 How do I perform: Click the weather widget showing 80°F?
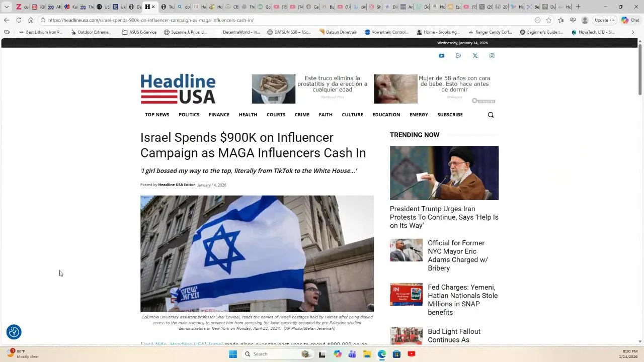(x=23, y=354)
